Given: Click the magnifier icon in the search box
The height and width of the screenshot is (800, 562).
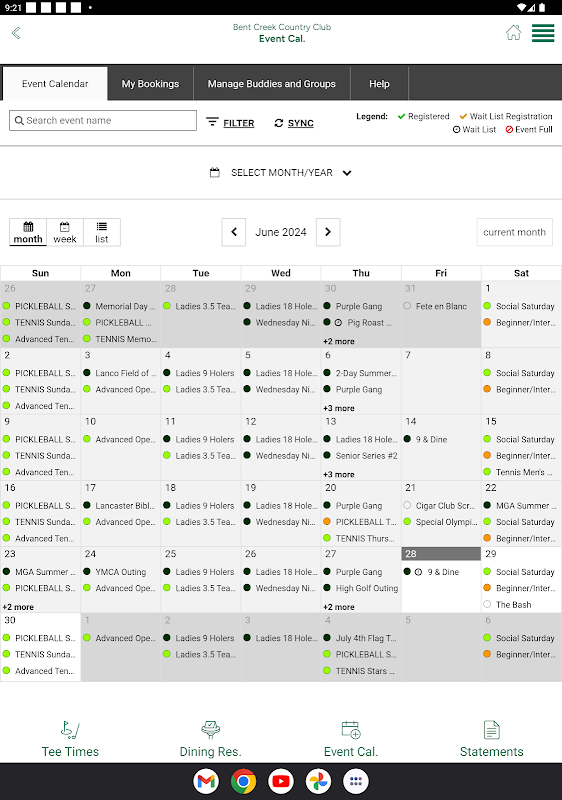Looking at the screenshot, I should point(19,120).
